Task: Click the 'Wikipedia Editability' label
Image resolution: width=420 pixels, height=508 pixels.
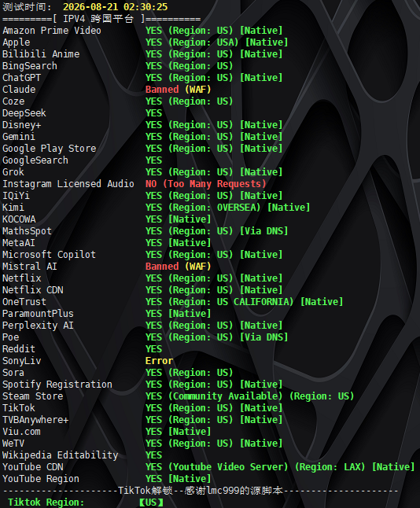Action: tap(61, 455)
